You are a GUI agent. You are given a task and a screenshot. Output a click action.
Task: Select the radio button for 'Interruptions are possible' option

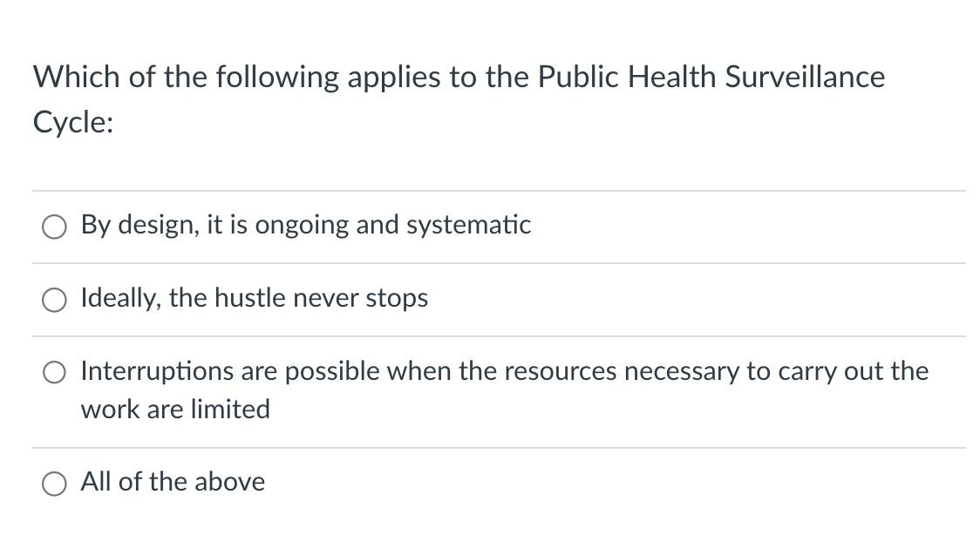[54, 372]
